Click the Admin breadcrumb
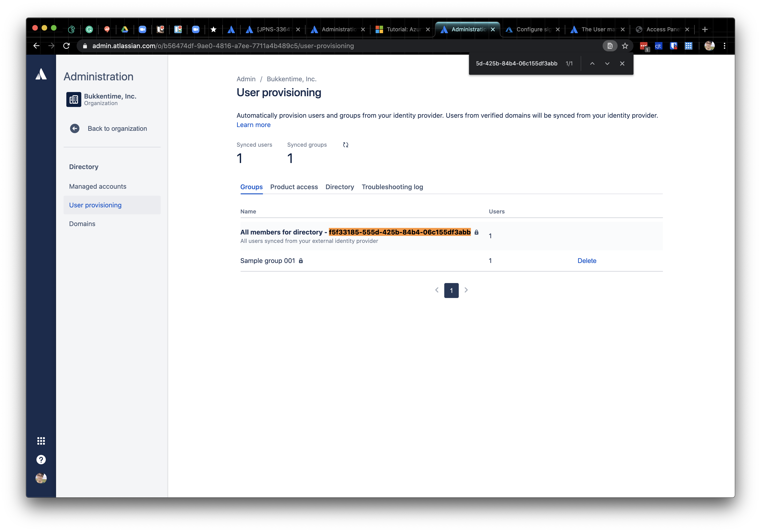The width and height of the screenshot is (761, 532). tap(246, 79)
